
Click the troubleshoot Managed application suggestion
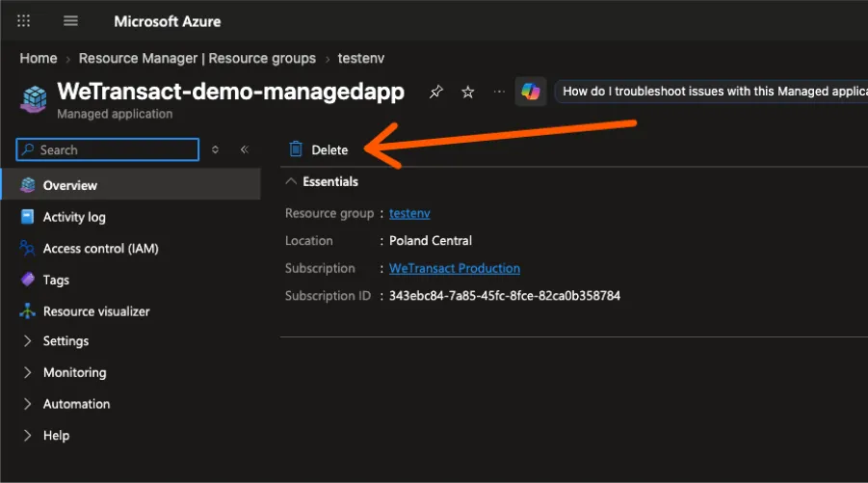click(x=711, y=92)
